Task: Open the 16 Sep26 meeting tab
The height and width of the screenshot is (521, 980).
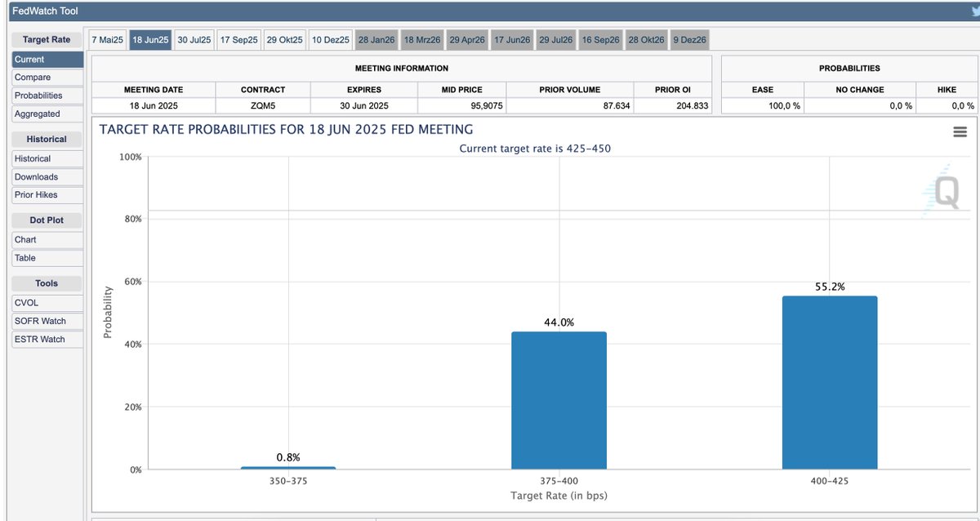Action: tap(601, 40)
